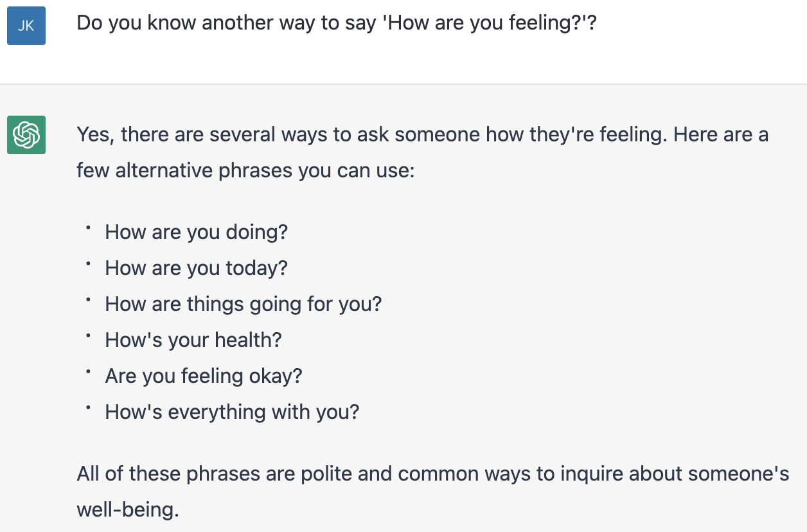Viewport: 807px width, 532px height.
Task: Click the word "well-being." at the end
Action: (127, 510)
